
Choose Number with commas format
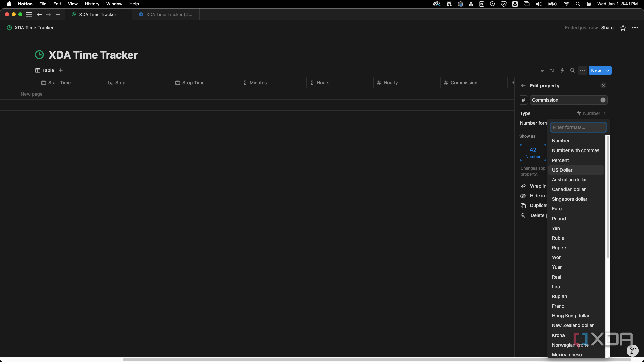point(576,150)
